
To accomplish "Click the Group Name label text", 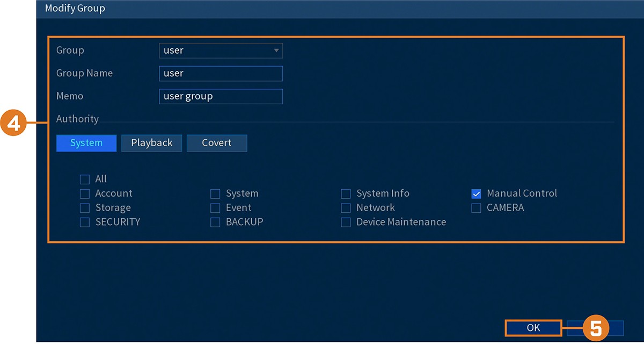I will [84, 73].
